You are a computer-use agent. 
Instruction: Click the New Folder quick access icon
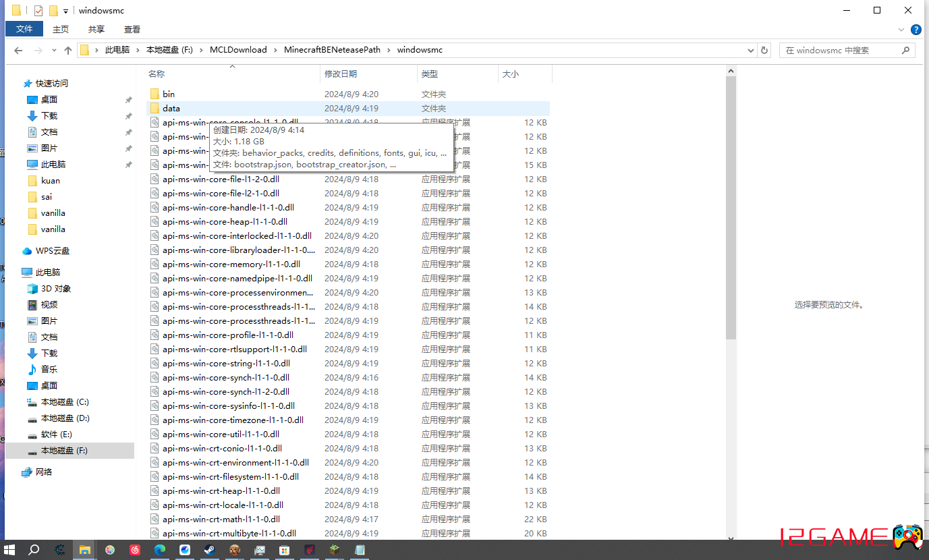[x=53, y=11]
